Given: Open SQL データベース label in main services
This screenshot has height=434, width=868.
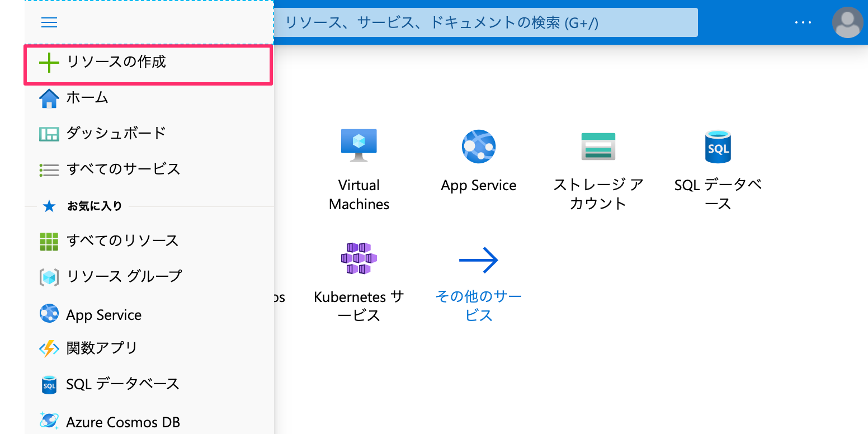Looking at the screenshot, I should [718, 194].
